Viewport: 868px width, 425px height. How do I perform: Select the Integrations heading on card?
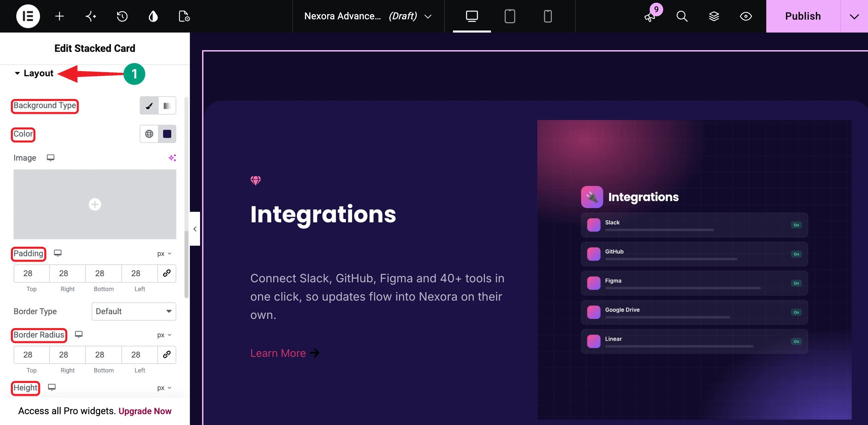[x=323, y=214]
